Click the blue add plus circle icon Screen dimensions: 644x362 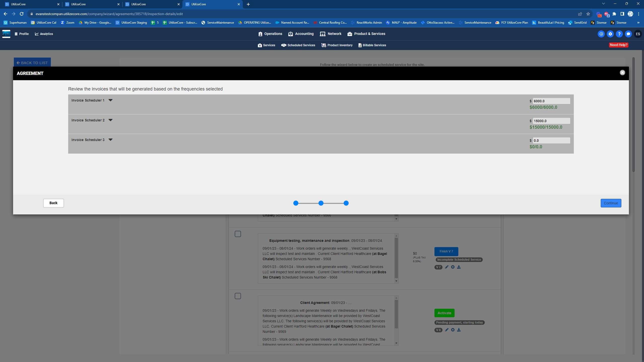[x=601, y=34]
